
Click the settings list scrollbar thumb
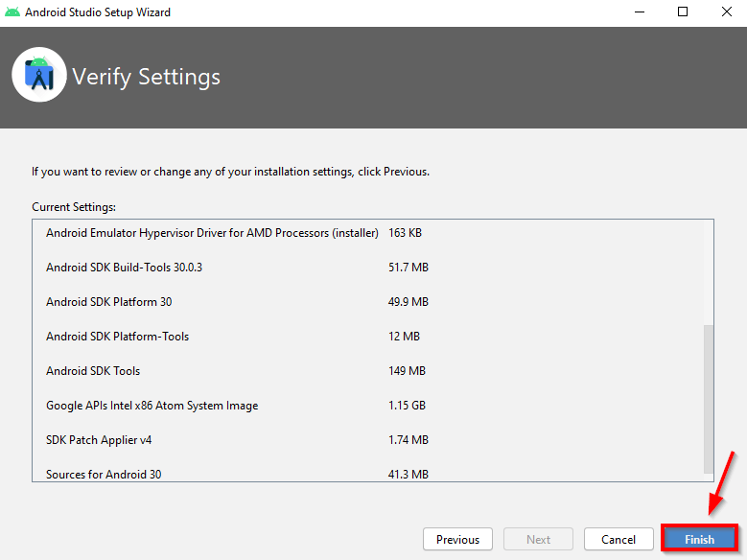tap(709, 400)
